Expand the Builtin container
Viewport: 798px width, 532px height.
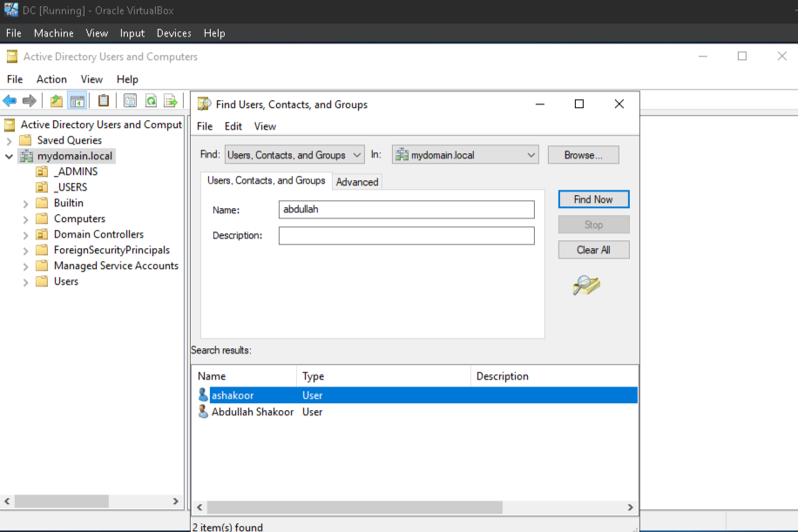coord(25,204)
